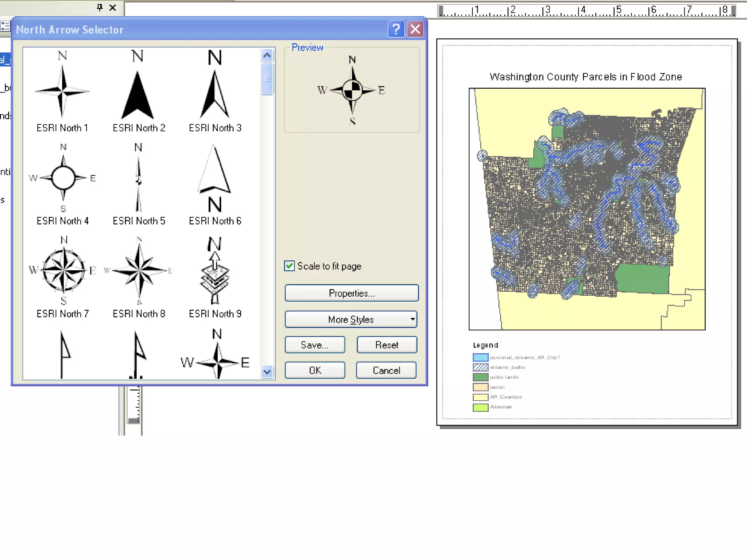The image size is (747, 560).
Task: Cancel the North Arrow Selector
Action: click(386, 370)
